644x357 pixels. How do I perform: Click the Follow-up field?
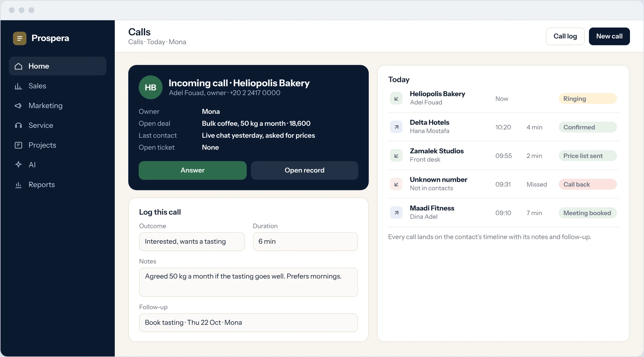click(x=248, y=323)
